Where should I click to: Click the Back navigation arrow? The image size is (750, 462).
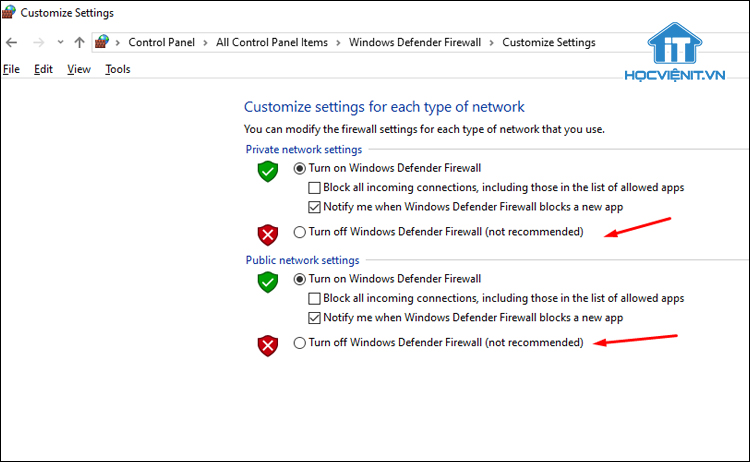tap(11, 43)
